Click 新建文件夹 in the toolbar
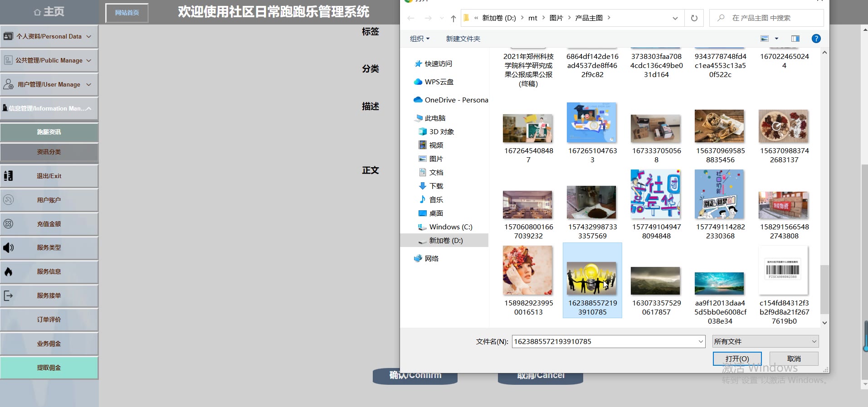Screen dimensions: 868x407 [x=463, y=39]
